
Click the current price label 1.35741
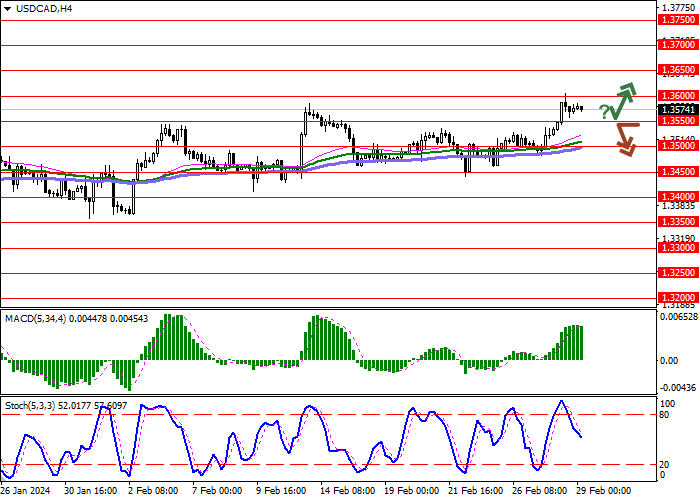click(679, 109)
